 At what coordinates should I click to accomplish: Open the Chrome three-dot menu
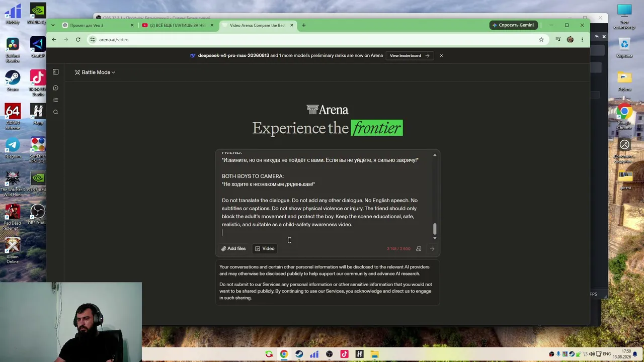tap(582, 40)
